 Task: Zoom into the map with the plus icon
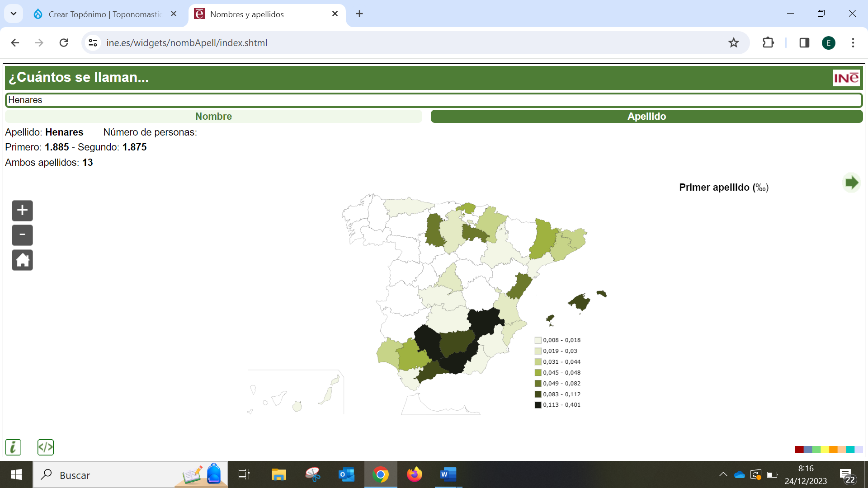(22, 210)
